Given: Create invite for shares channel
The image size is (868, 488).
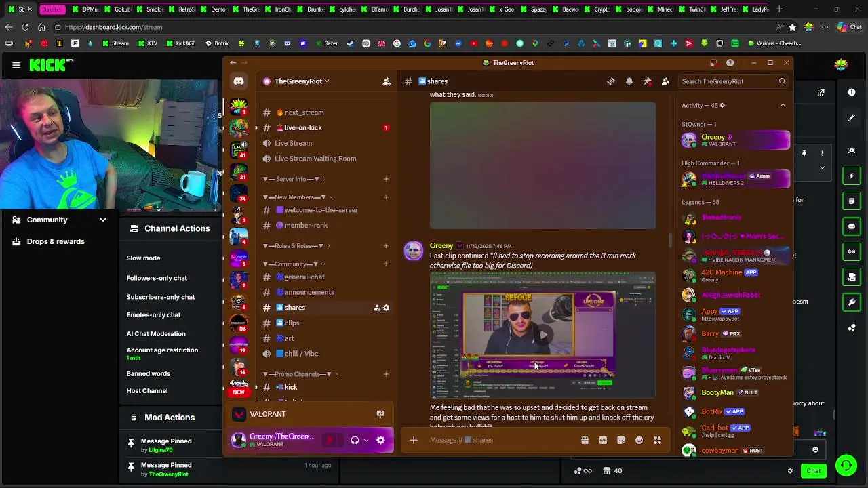Looking at the screenshot, I should pyautogui.click(x=376, y=308).
